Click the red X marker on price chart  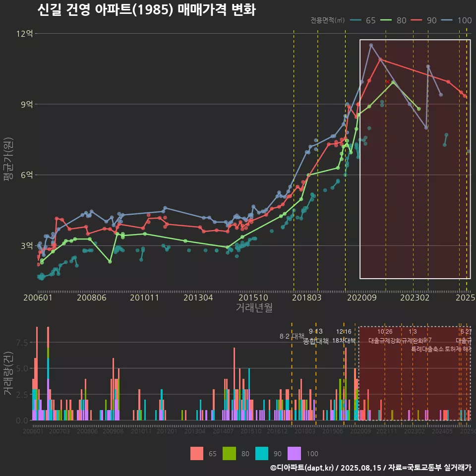[x=388, y=82]
